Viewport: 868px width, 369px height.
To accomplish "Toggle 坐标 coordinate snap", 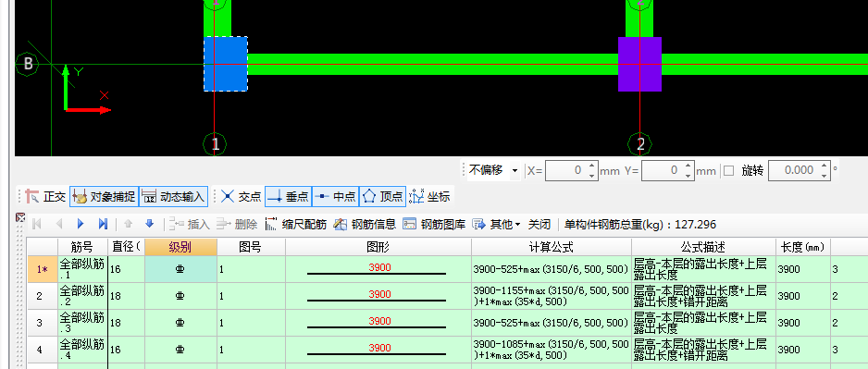I will click(x=429, y=196).
